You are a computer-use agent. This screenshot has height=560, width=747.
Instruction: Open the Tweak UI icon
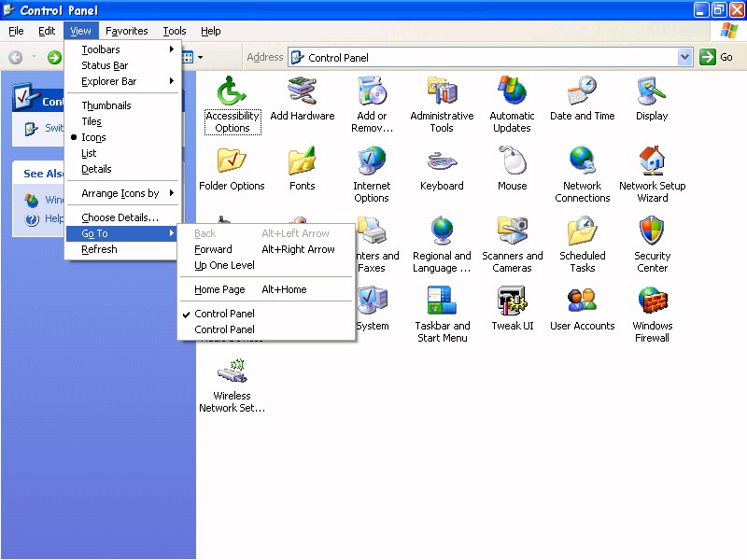click(x=512, y=301)
